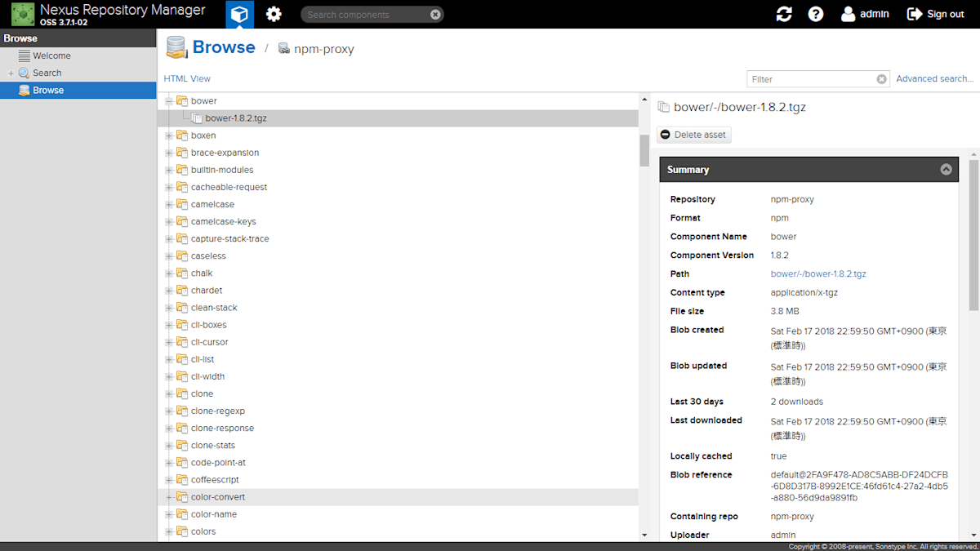Click the colors folder icon
The width and height of the screenshot is (980, 551).
tap(182, 531)
